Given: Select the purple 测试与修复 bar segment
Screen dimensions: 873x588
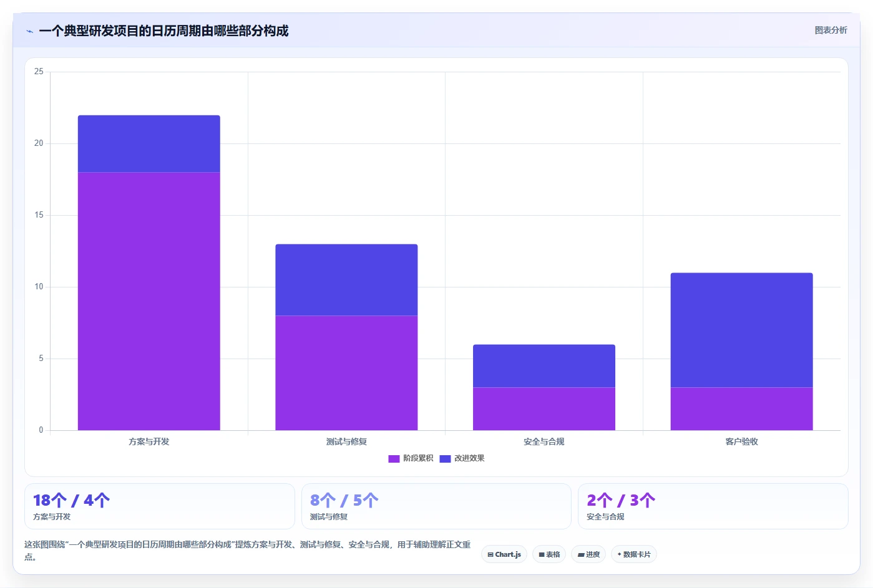Looking at the screenshot, I should pyautogui.click(x=346, y=373).
